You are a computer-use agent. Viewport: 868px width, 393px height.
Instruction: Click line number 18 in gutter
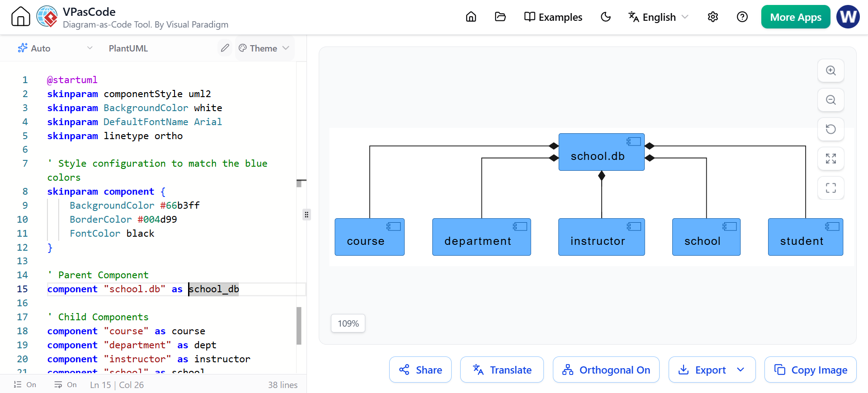click(23, 331)
